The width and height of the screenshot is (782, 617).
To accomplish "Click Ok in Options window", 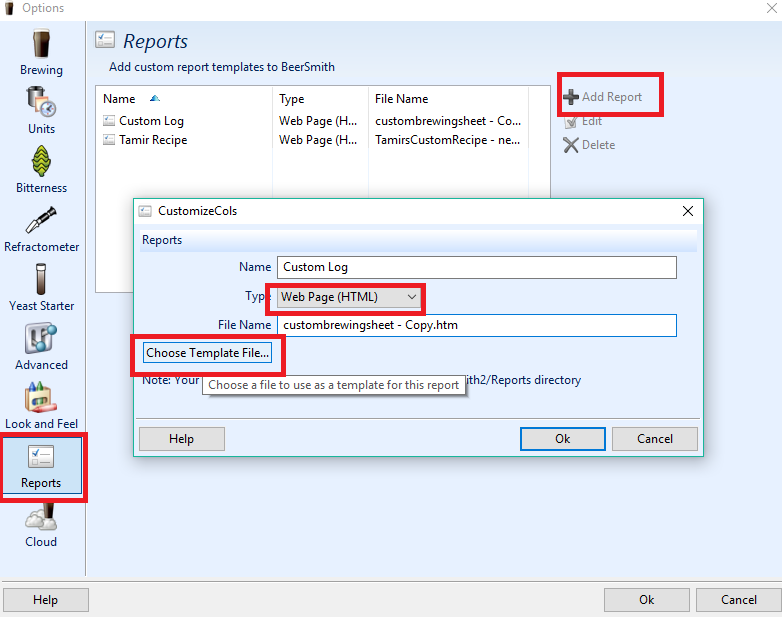I will coord(647,600).
